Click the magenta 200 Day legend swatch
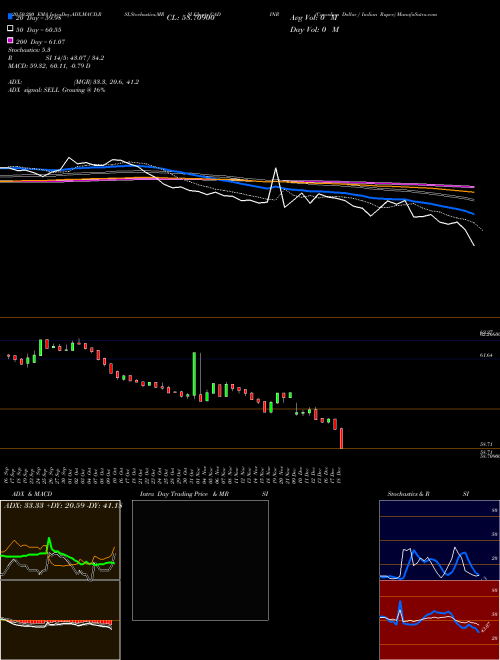The image size is (500, 660). [11, 40]
